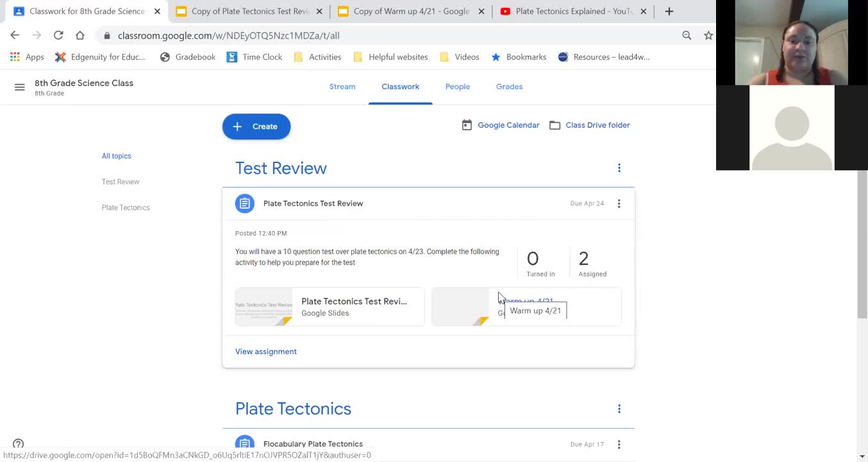This screenshot has width=868, height=462.
Task: Open the Plate Tectonics topic heading
Action: [x=293, y=409]
